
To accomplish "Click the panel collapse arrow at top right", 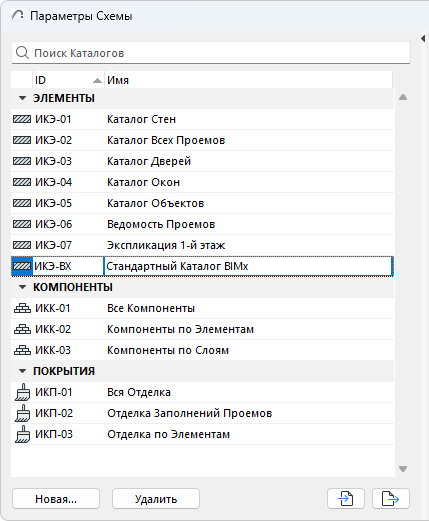I will [x=423, y=38].
